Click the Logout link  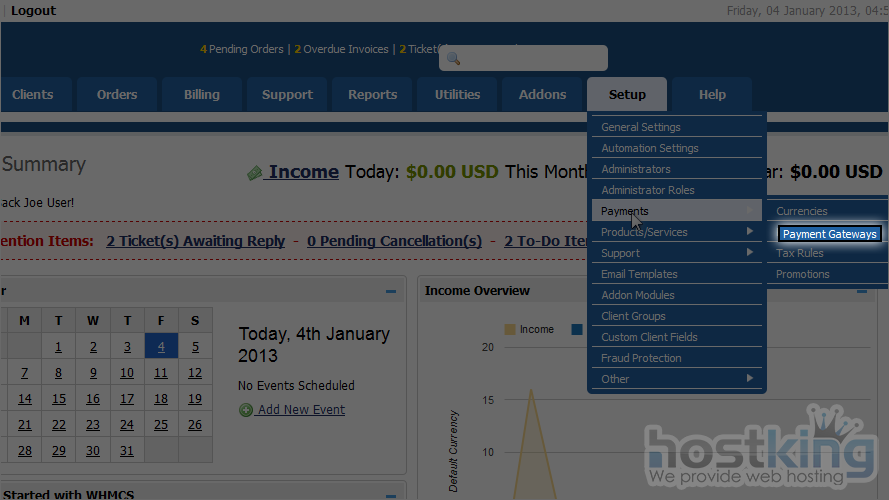coord(33,10)
